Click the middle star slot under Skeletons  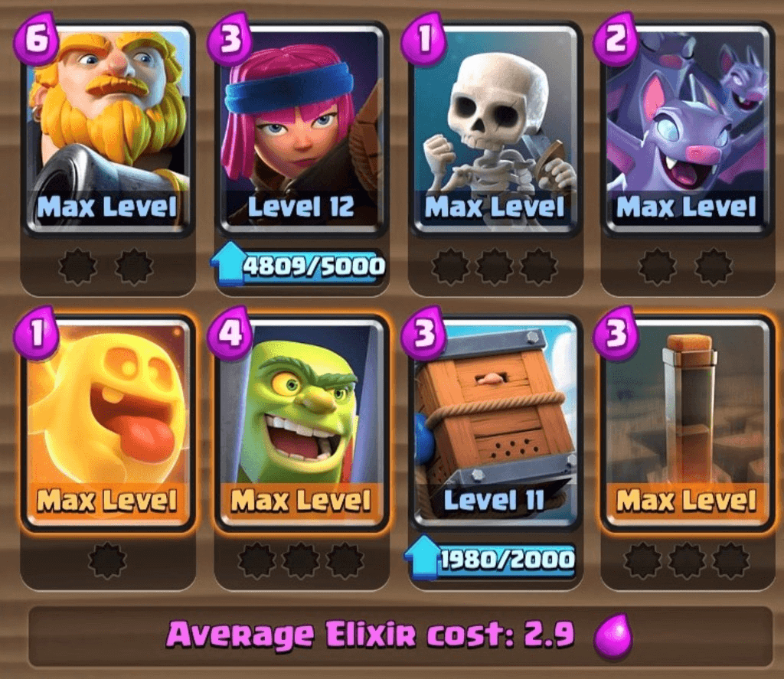tap(494, 266)
